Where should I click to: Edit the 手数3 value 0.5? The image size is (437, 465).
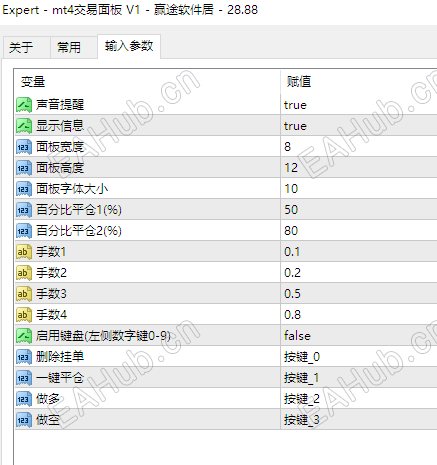coord(292,294)
